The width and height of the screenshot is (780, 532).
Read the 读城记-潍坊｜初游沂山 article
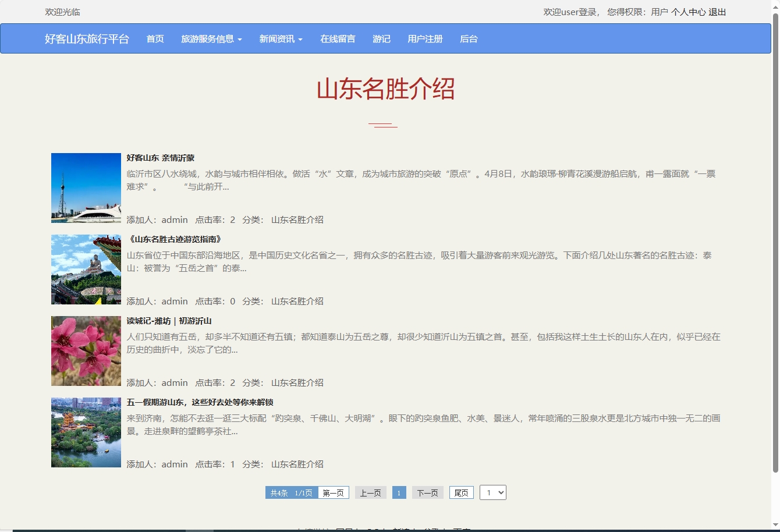169,320
